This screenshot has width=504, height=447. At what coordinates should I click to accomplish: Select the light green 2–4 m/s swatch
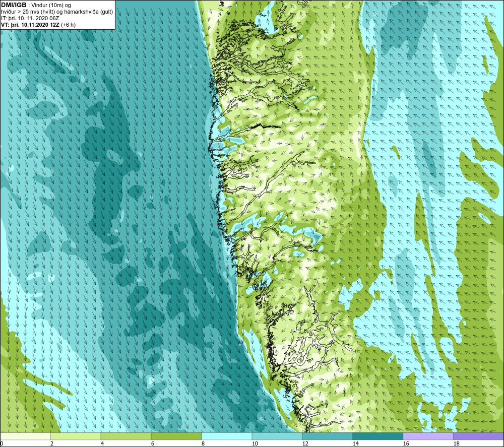click(76, 436)
